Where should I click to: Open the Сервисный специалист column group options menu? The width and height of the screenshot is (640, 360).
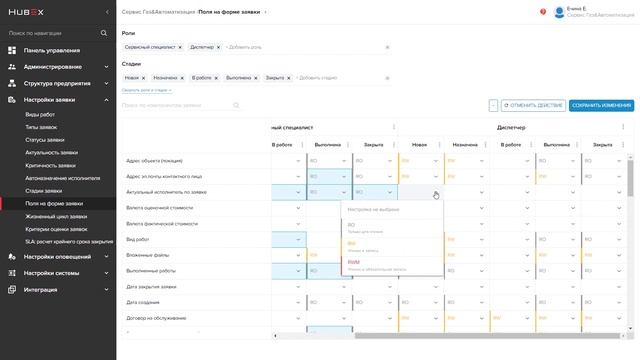tap(393, 127)
